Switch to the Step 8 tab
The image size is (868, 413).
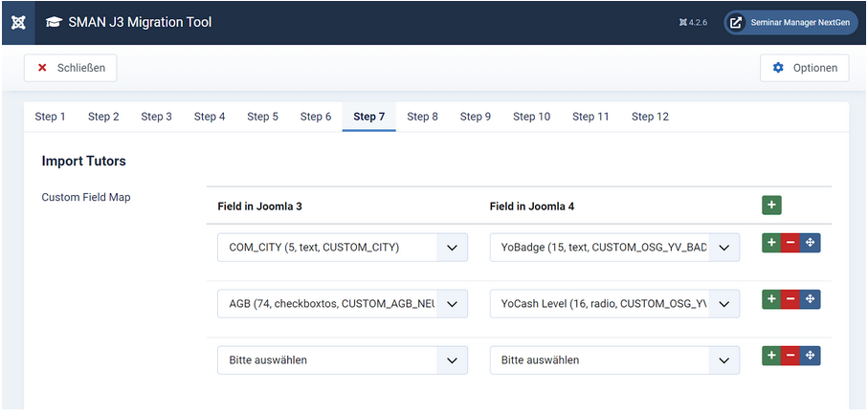click(422, 117)
